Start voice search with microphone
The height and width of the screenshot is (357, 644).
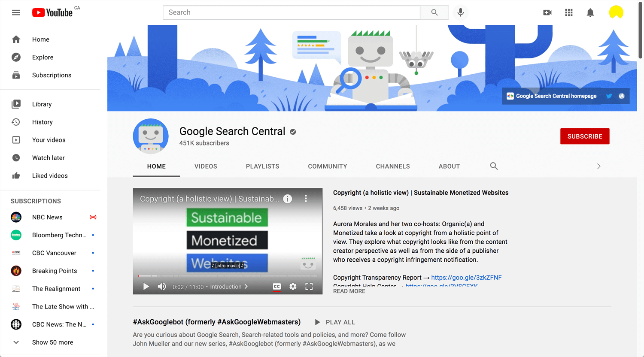[x=461, y=12]
